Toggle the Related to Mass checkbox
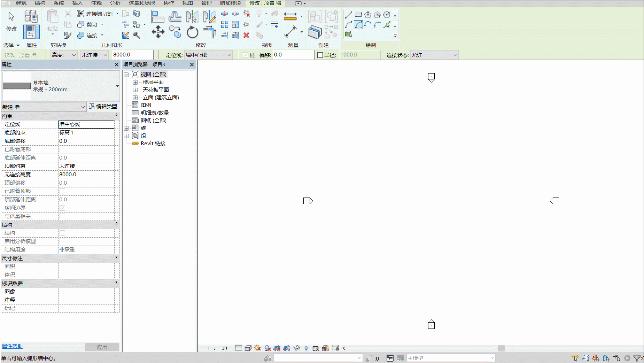The height and width of the screenshot is (363, 644). click(x=62, y=216)
